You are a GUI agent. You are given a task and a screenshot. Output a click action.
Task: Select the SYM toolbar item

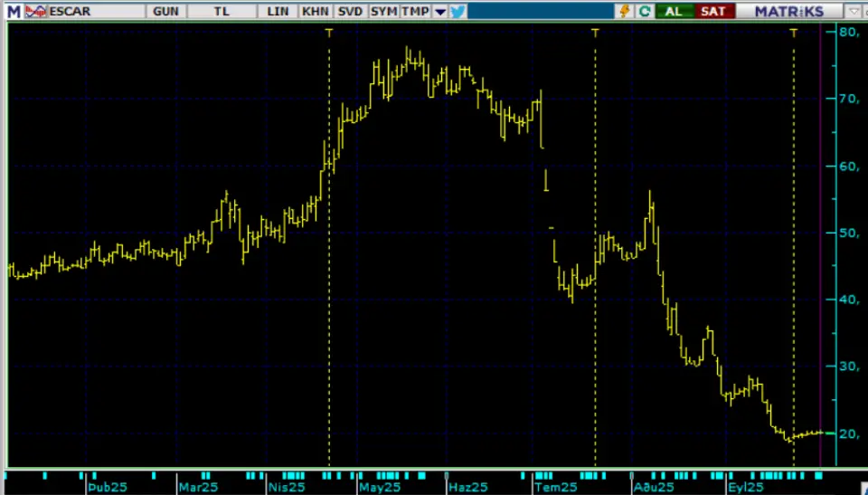383,11
